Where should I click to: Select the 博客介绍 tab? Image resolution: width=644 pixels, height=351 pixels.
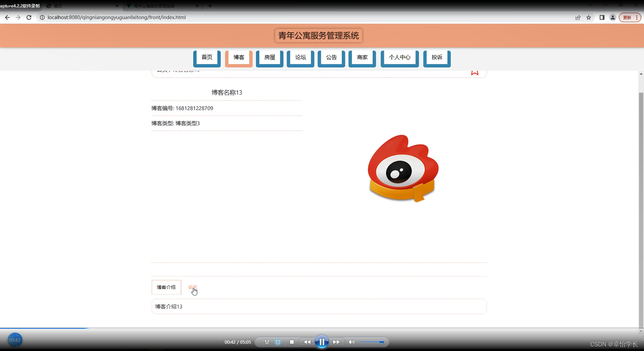coord(166,287)
